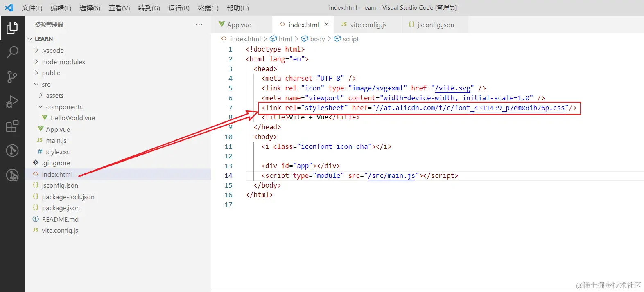Click the Vue icon on App.vue tab
Image resolution: width=644 pixels, height=292 pixels.
click(222, 24)
